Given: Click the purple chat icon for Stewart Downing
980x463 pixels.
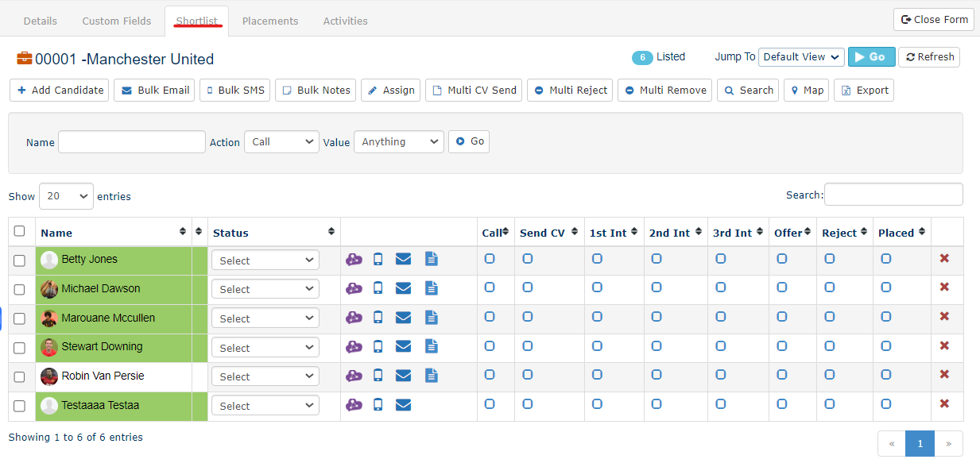Looking at the screenshot, I should 354,346.
